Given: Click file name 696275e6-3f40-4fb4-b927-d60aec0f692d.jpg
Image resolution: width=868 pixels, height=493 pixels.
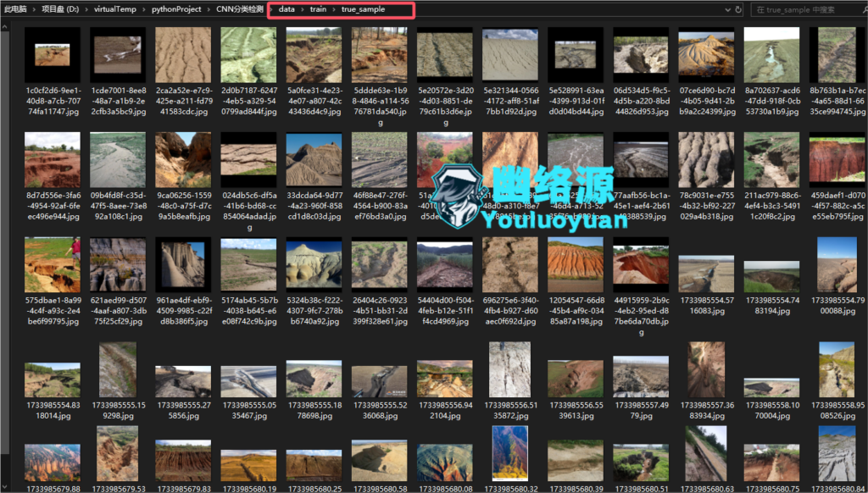Looking at the screenshot, I should (x=509, y=310).
